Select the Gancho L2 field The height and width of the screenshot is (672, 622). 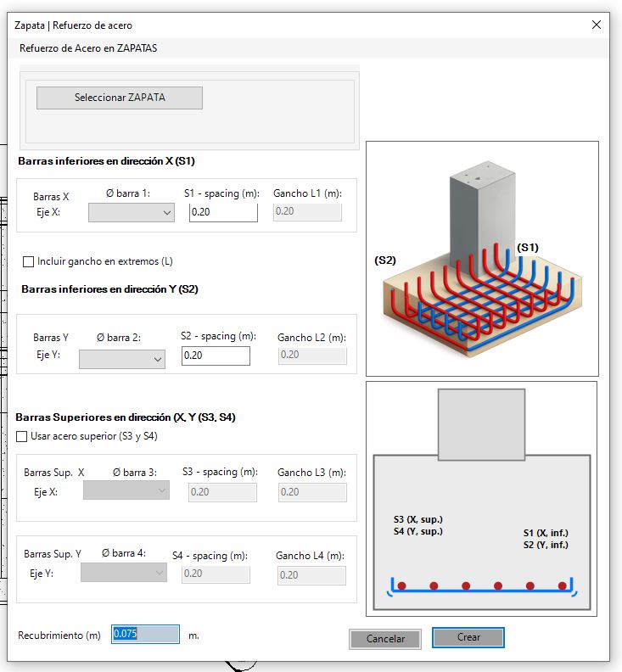312,356
